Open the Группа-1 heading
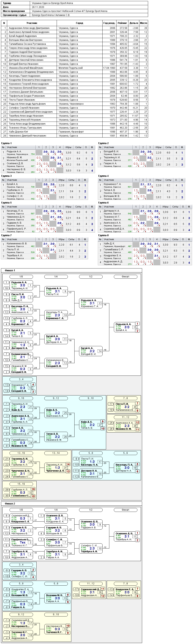This screenshot has height=644, width=194. tap(7, 143)
